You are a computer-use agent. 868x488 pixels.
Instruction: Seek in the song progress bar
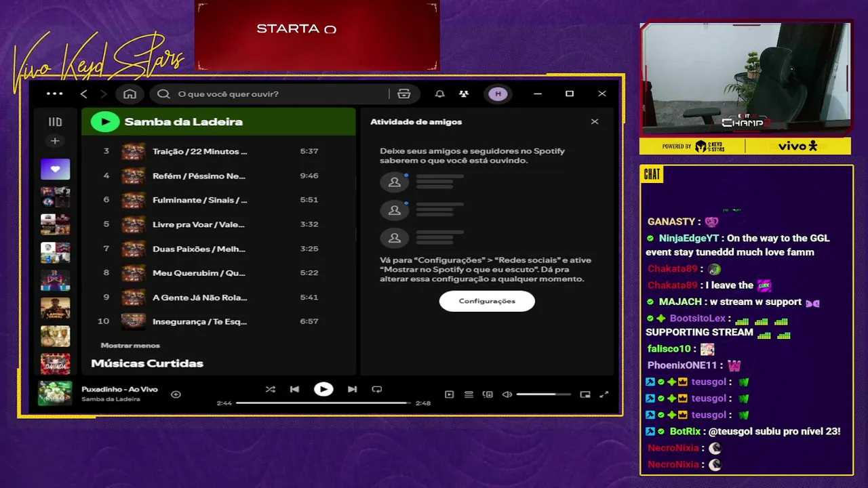pos(323,403)
